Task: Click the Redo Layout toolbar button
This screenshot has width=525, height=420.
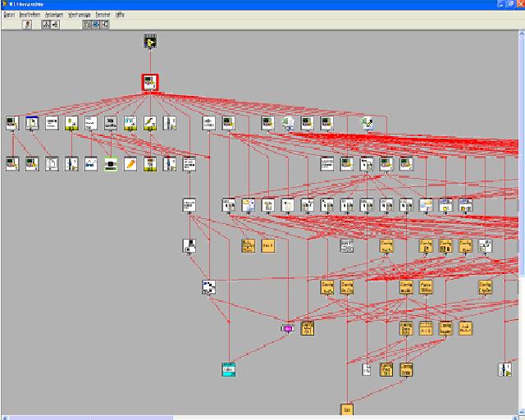Action: pos(27,25)
